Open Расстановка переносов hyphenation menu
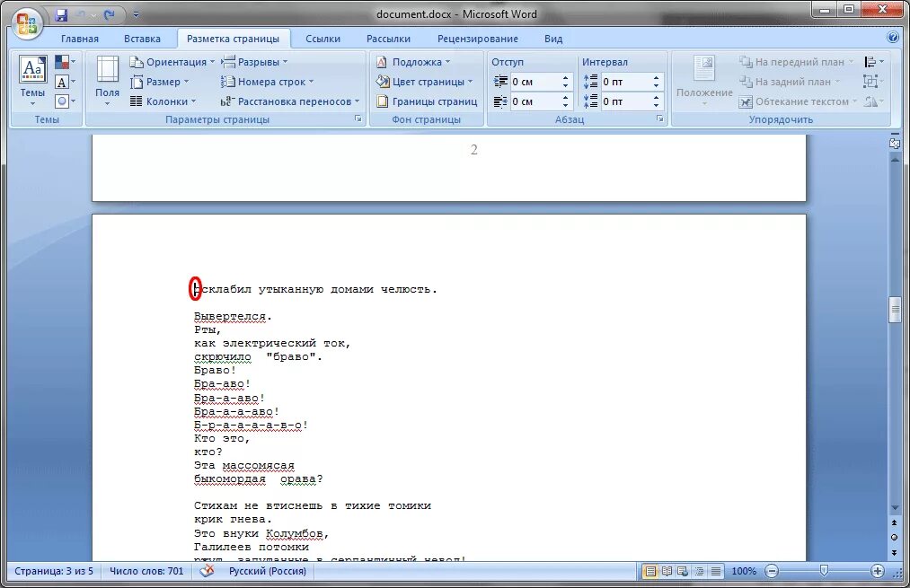910x588 pixels. pos(290,101)
